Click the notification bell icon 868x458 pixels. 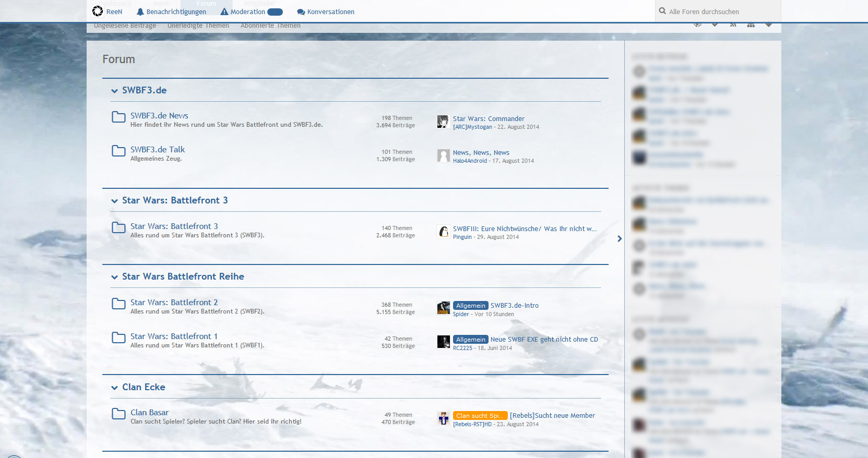(x=140, y=11)
